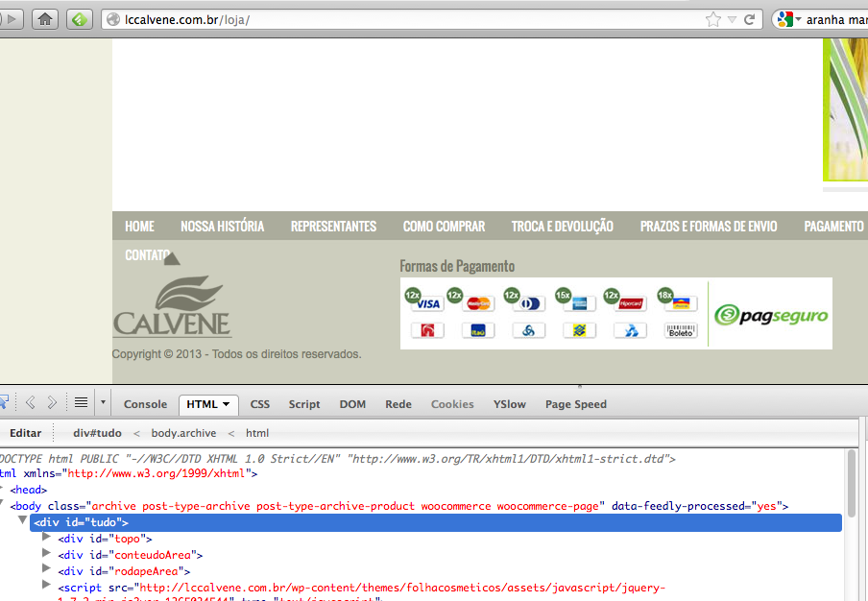The height and width of the screenshot is (601, 868).
Task: Select body.archive in the breadcrumb path
Action: [x=183, y=433]
